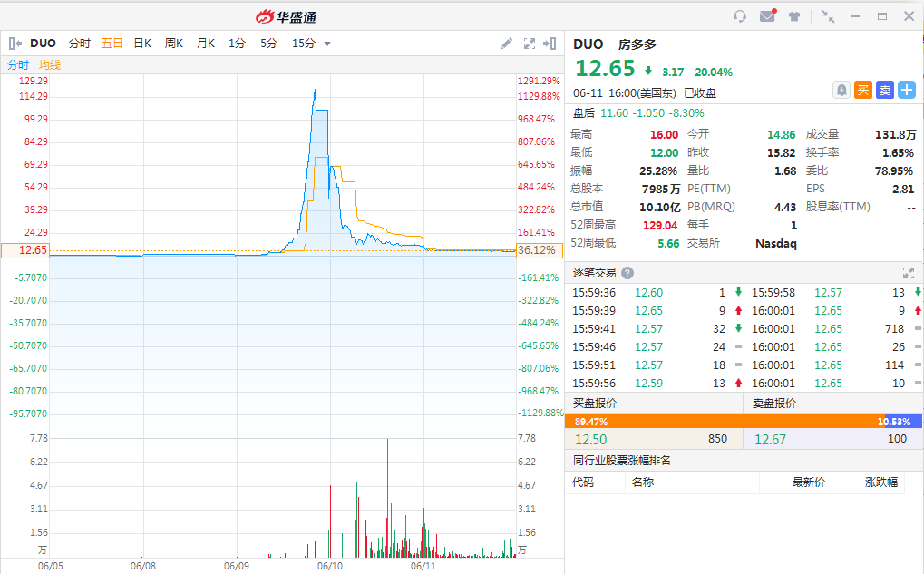Sort by 涨跌幅 column header
The image size is (924, 574).
[x=881, y=482]
